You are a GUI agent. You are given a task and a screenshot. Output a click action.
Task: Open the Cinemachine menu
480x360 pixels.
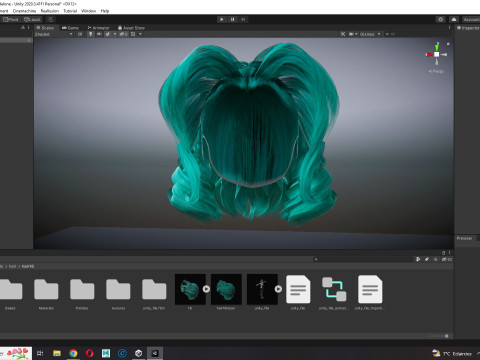coord(24,11)
